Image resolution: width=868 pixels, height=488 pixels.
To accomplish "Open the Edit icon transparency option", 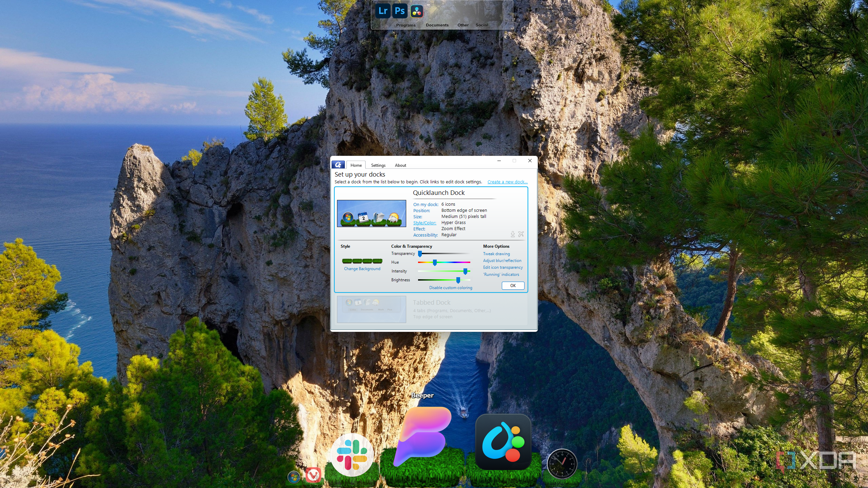I will point(503,267).
